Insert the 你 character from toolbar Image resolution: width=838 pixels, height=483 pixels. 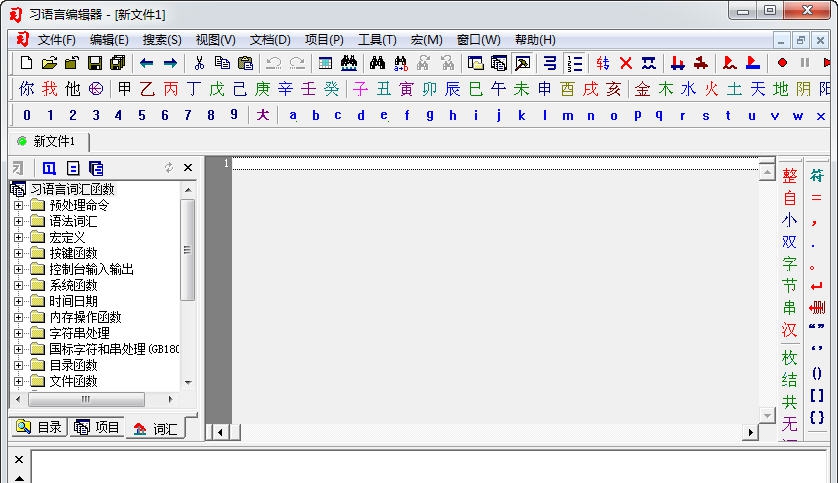click(27, 89)
